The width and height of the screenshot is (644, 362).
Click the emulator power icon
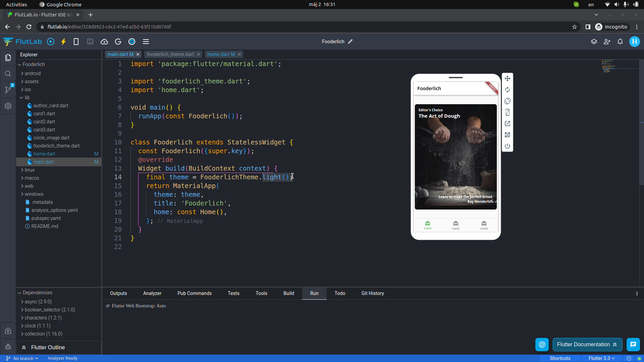tap(507, 146)
